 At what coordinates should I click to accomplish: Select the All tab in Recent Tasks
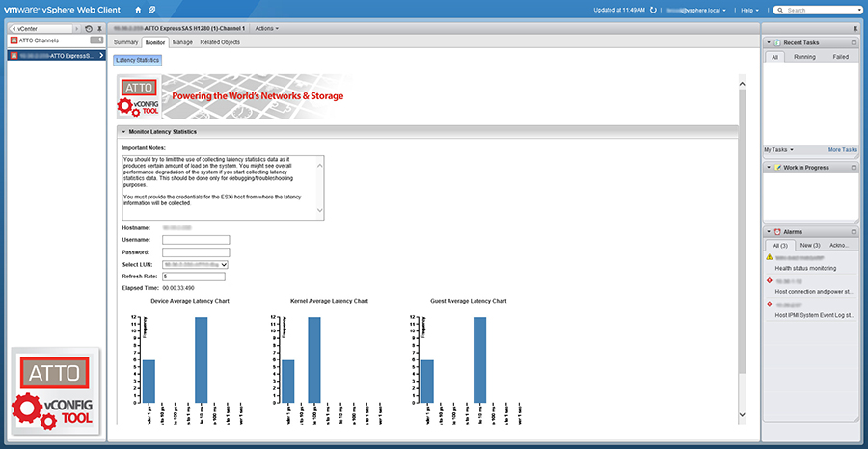(775, 57)
